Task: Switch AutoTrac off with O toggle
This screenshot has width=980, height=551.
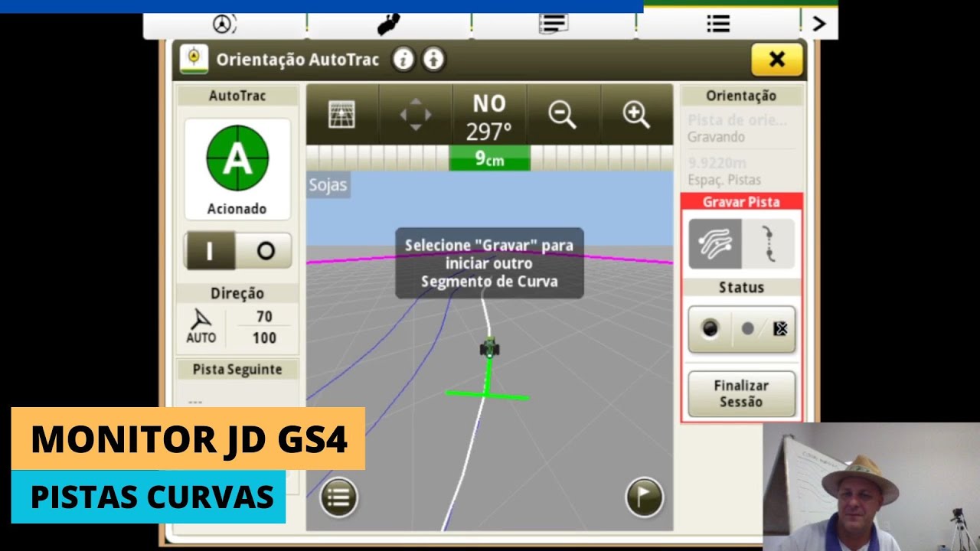Action: tap(265, 251)
